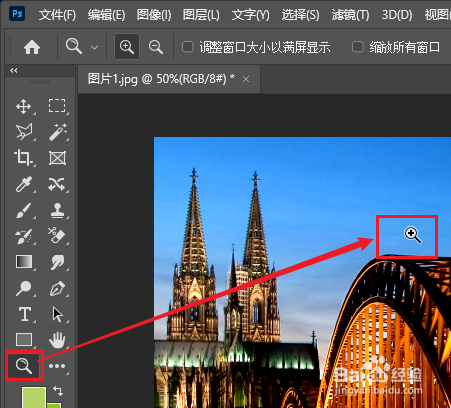Activate Zoom Out mode in options bar
The height and width of the screenshot is (408, 451).
tap(156, 47)
